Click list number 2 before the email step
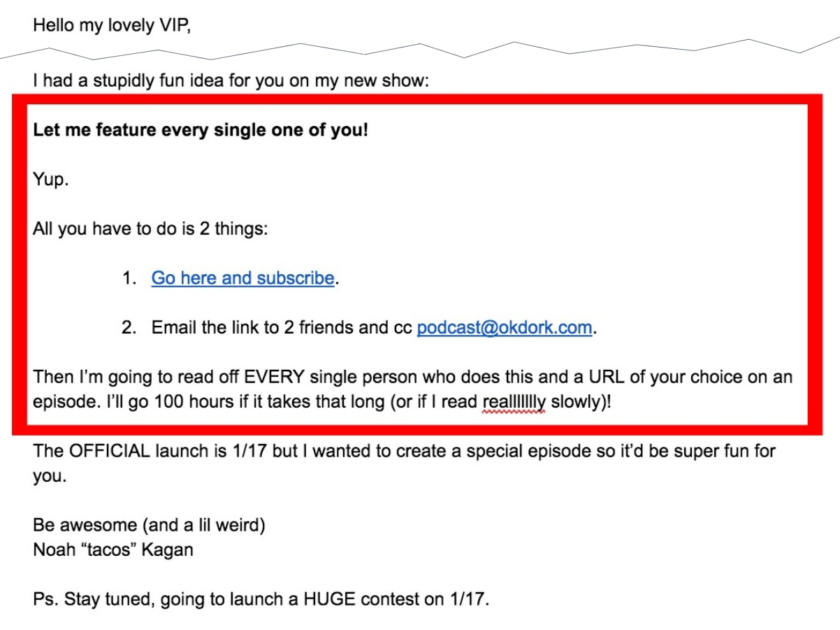This screenshot has height=630, width=840. click(x=129, y=327)
